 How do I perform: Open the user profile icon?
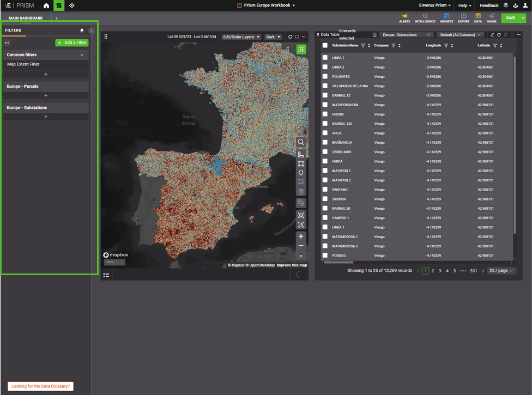coord(525,5)
